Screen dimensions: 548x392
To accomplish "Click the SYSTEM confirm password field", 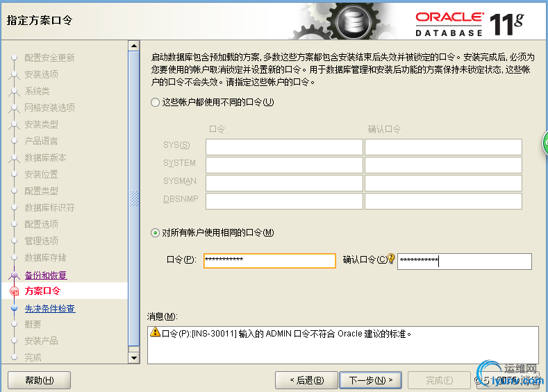I will [443, 165].
